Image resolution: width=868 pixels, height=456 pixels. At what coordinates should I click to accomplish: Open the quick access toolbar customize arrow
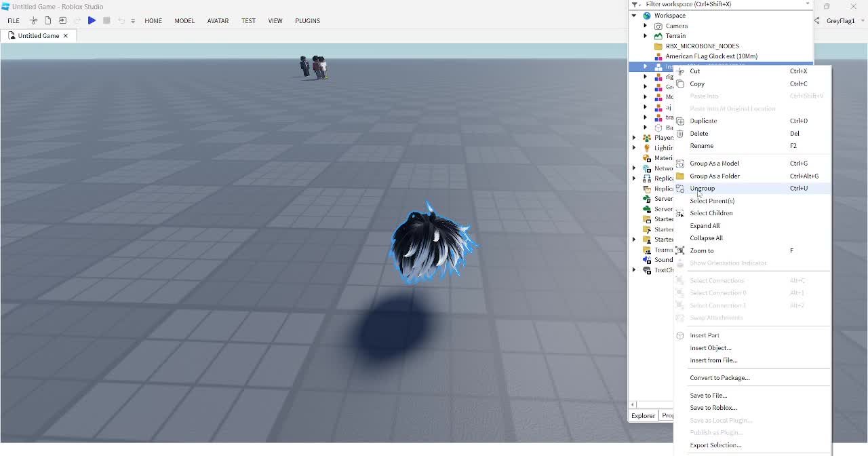coord(133,21)
